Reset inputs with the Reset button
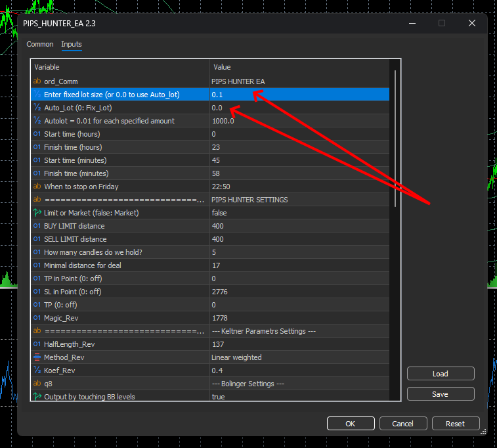The width and height of the screenshot is (497, 448). (x=456, y=424)
